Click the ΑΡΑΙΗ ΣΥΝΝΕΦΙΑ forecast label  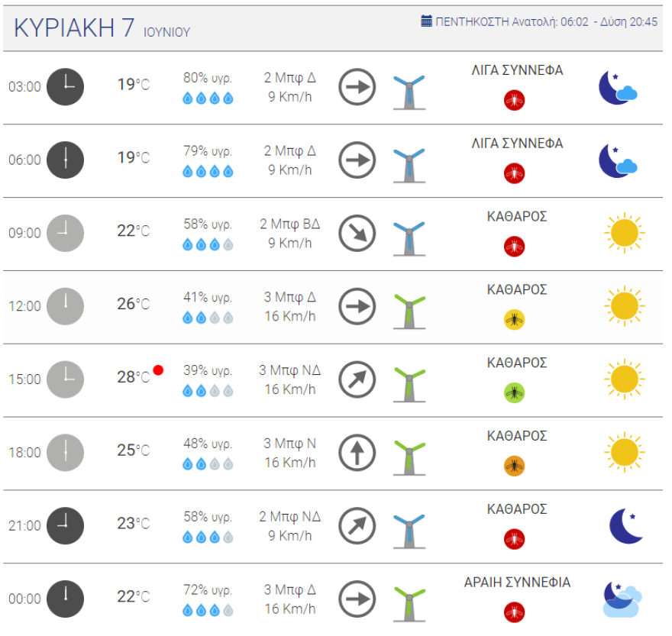pos(517,583)
